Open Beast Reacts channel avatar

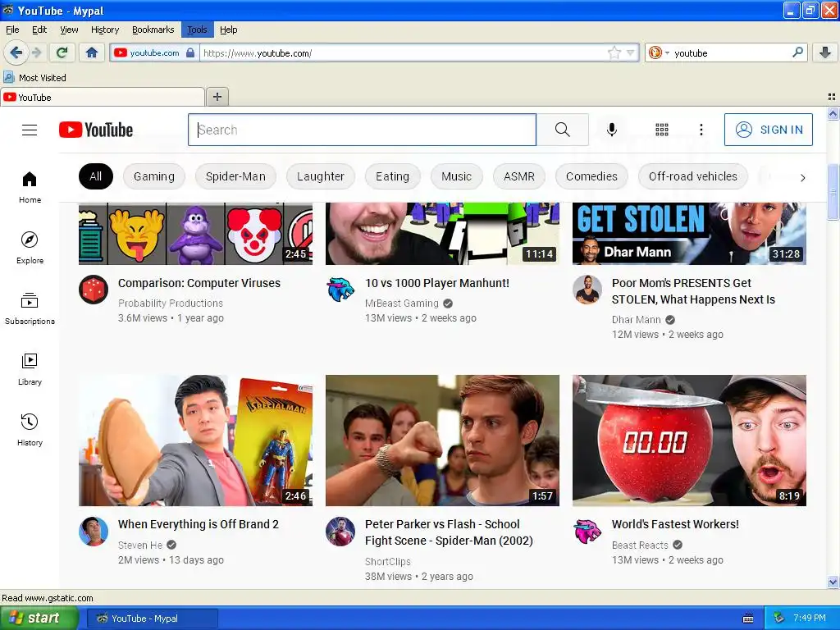(x=587, y=532)
